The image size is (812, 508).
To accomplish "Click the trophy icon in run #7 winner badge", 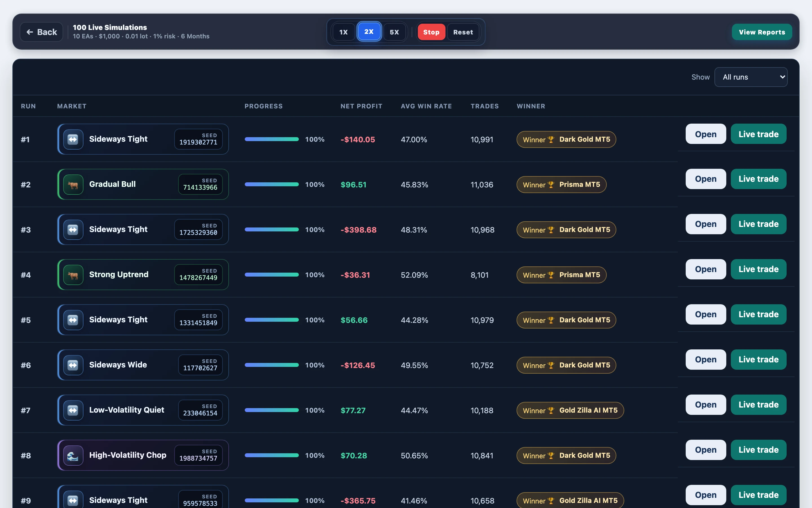I will point(551,411).
